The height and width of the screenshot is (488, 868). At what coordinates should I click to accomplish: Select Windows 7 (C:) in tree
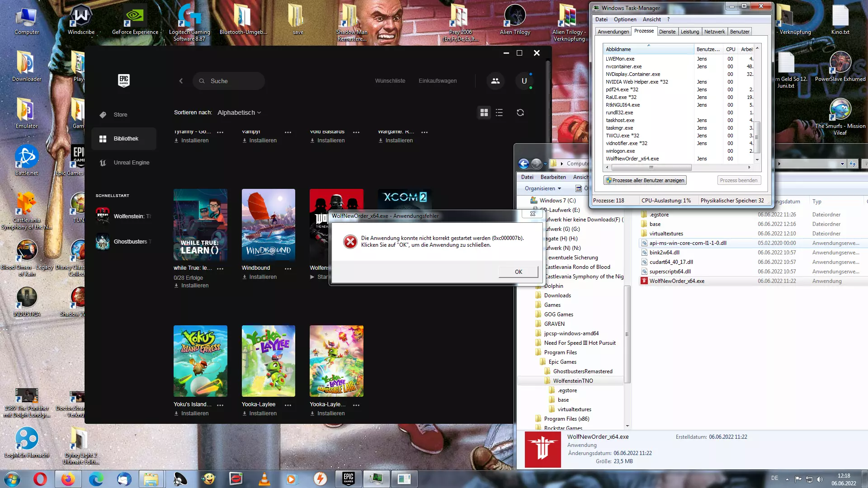[x=557, y=201]
